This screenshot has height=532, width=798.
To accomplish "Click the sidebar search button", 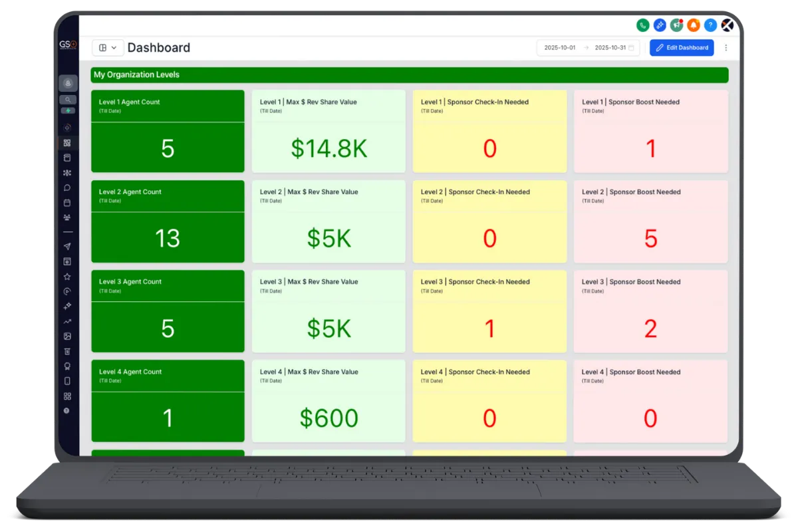I will [x=68, y=100].
